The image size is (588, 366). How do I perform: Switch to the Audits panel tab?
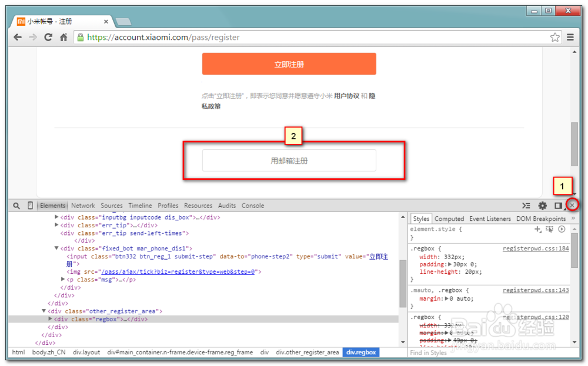(227, 206)
